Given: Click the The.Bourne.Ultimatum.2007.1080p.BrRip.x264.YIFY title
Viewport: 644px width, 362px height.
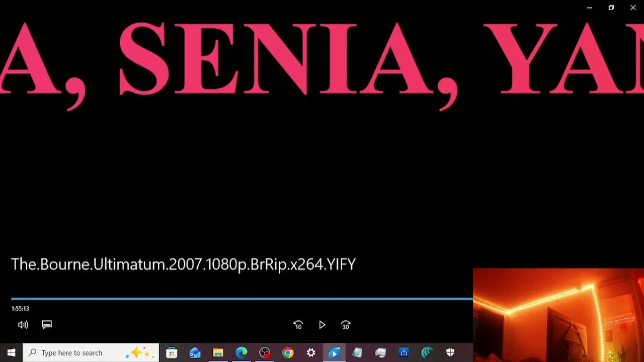Looking at the screenshot, I should click(x=183, y=264).
